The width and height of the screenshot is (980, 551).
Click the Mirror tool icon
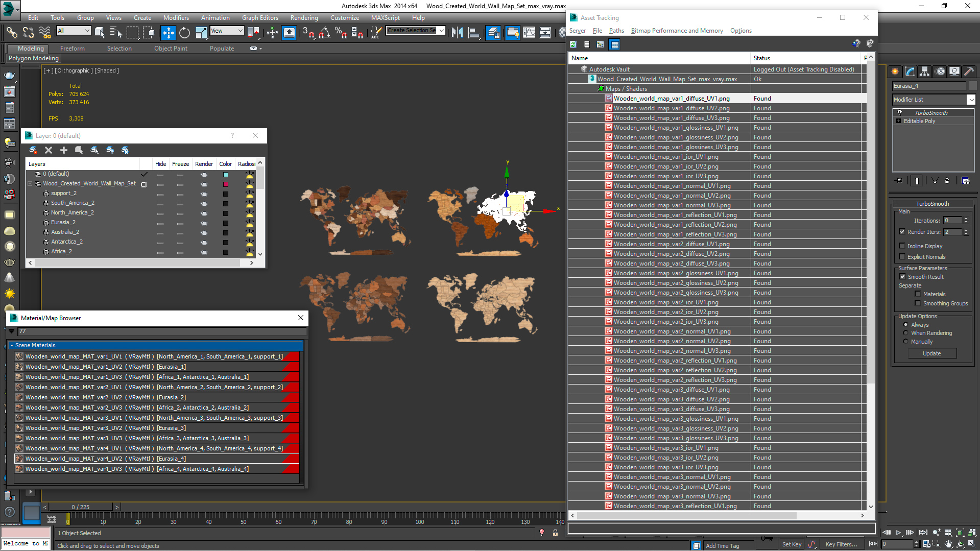[x=457, y=33]
